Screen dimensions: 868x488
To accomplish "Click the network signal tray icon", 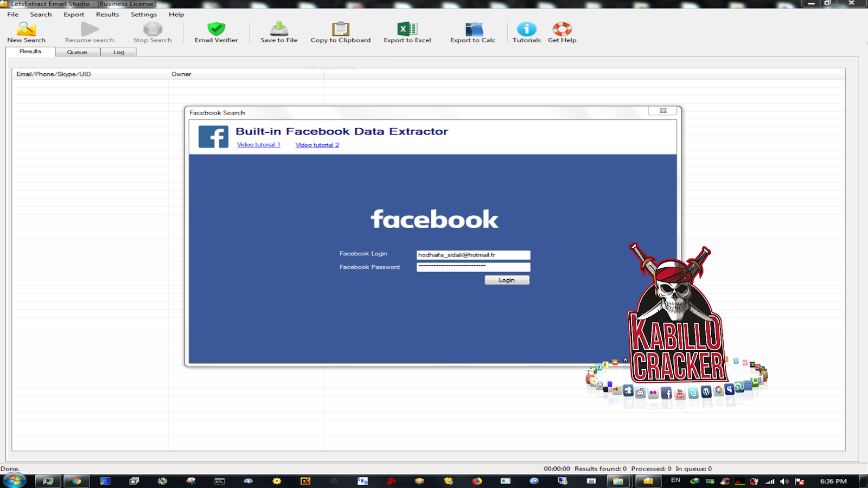I will (770, 481).
